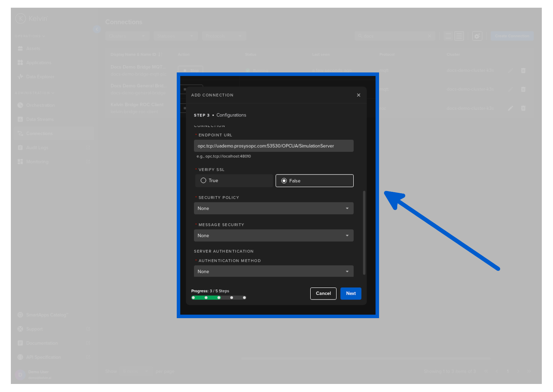Open the table settings gear icon
This screenshot has width=553, height=392.
pos(477,36)
